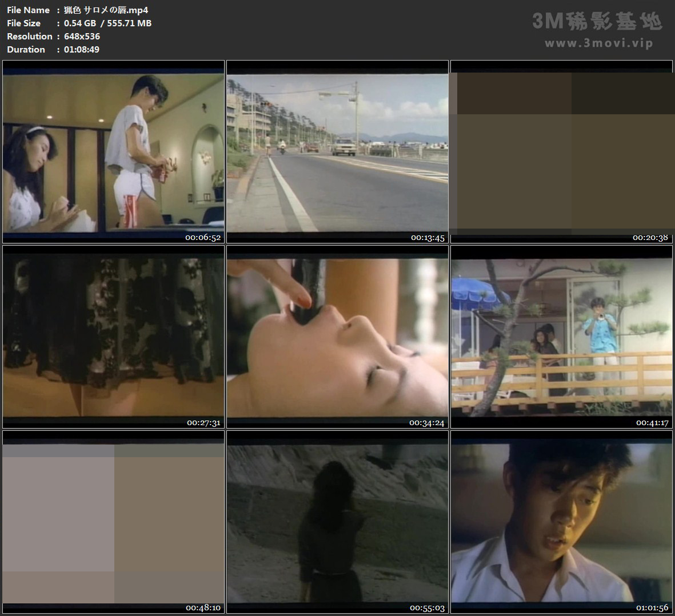Select the close-up face thumbnail at 00:34:24
Screen dimensions: 675x616
[337, 337]
